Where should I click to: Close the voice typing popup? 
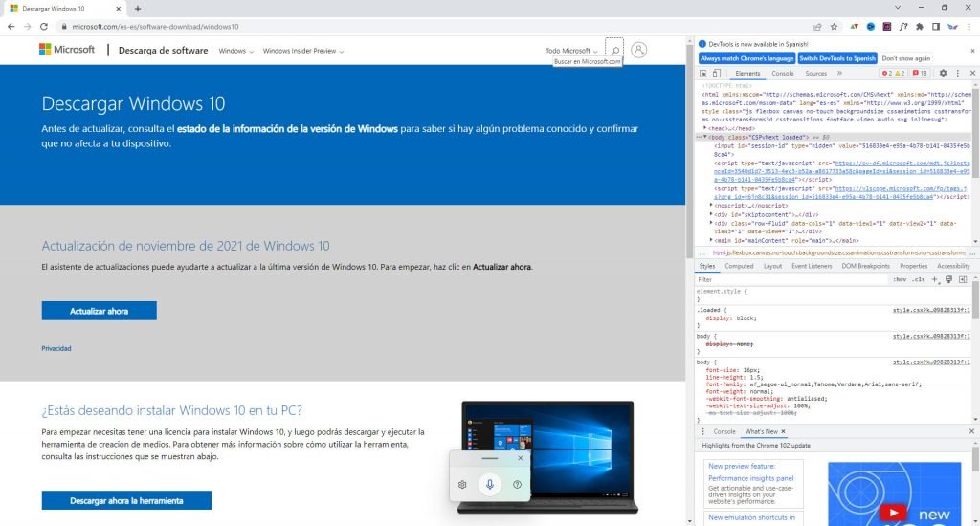(x=520, y=458)
